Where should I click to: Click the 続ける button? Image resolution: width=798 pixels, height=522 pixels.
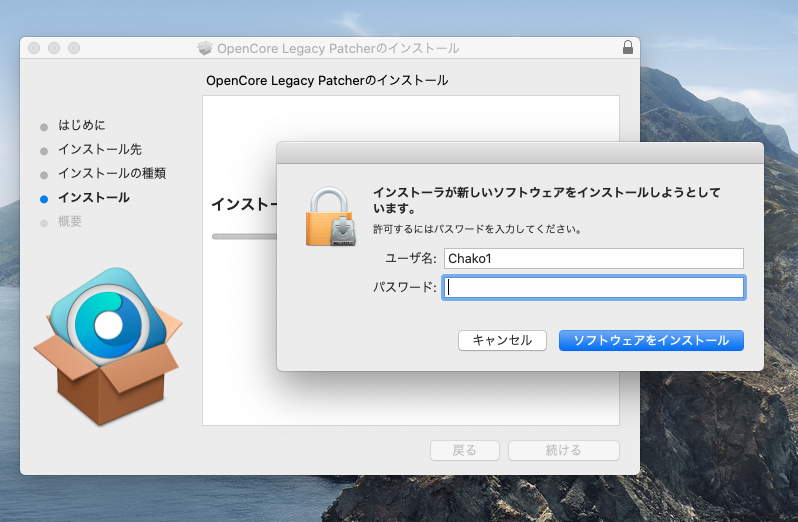[563, 450]
